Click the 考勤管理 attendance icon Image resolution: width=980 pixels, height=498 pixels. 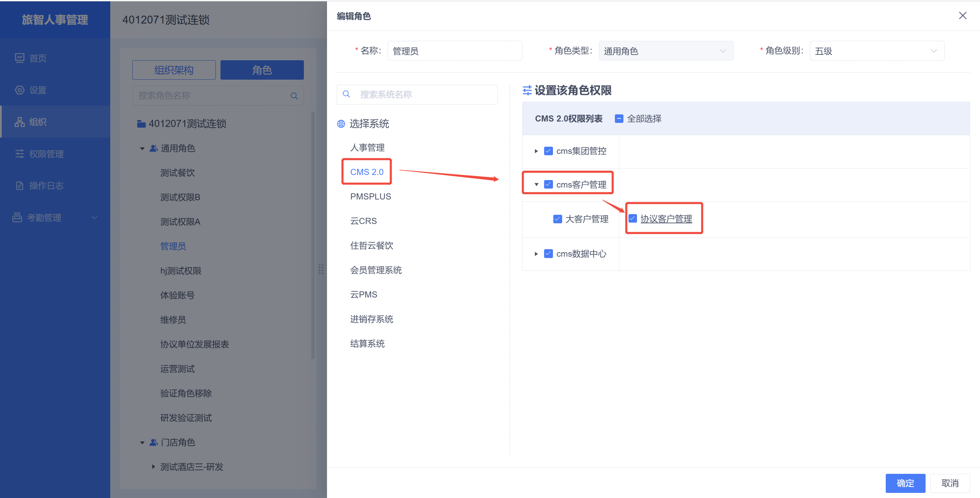17,217
